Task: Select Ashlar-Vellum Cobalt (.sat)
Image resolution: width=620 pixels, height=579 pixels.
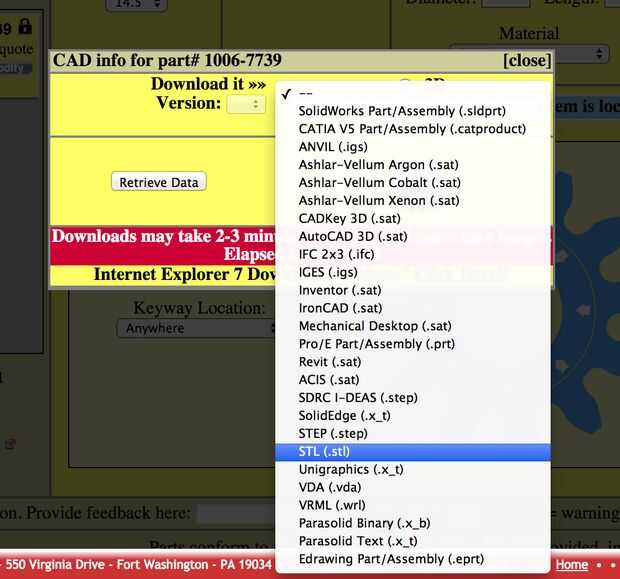Action: coord(412,183)
